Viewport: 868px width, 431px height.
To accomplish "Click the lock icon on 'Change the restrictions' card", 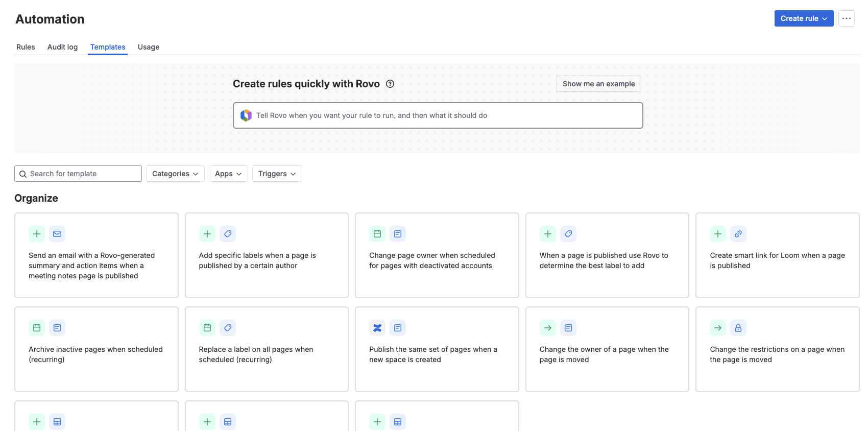I will click(738, 328).
